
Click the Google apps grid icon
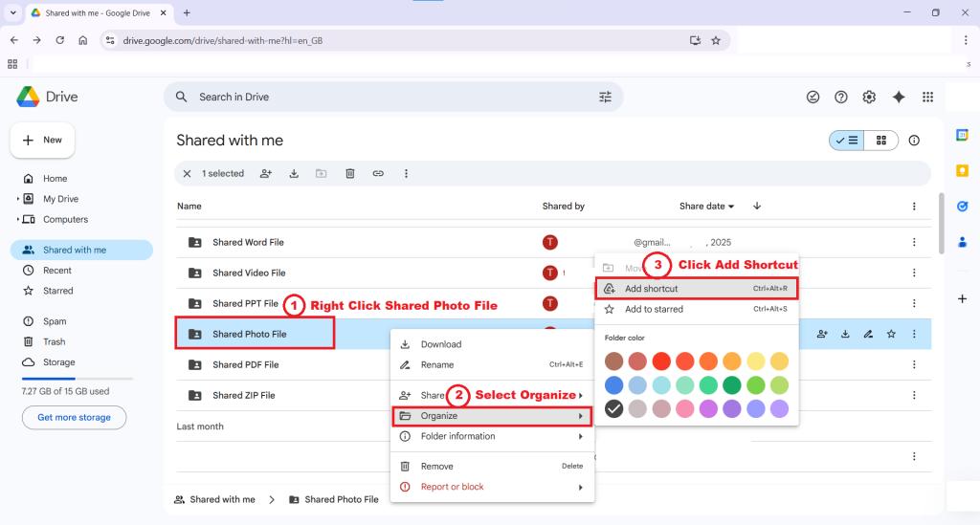point(927,97)
